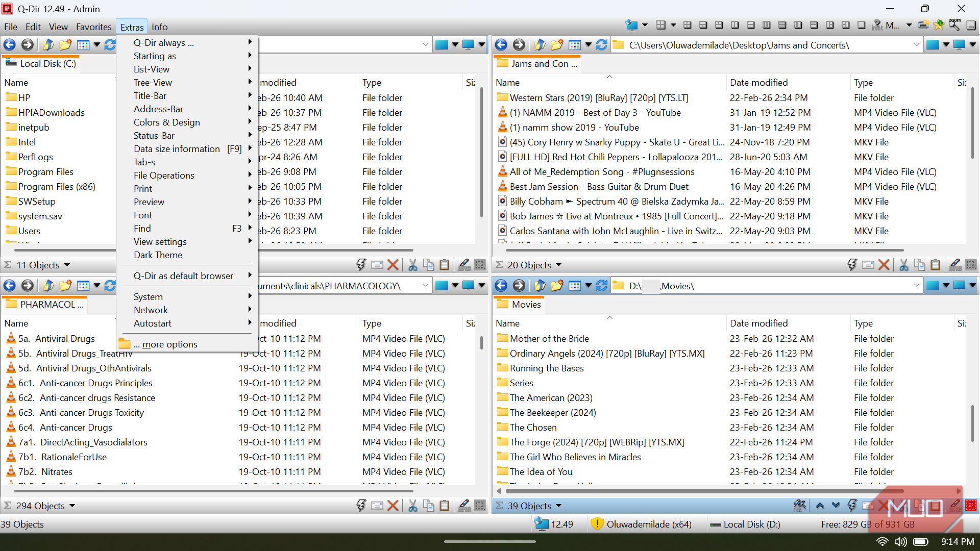Go forward in the Local Disk (C:) pane
Image resolution: width=980 pixels, height=551 pixels.
[x=28, y=45]
